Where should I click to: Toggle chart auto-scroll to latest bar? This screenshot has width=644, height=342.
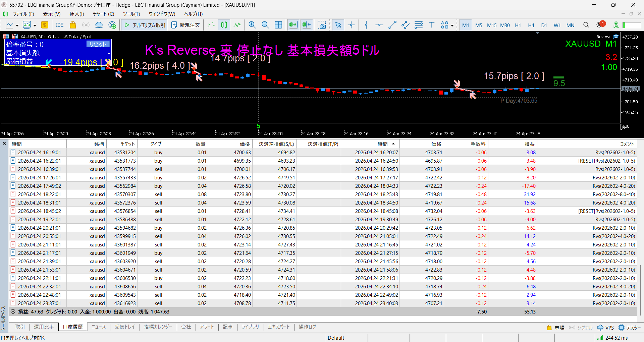[x=293, y=25]
